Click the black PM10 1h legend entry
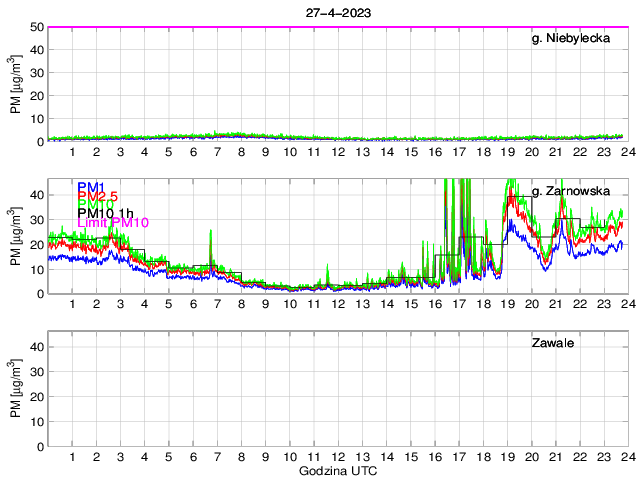This screenshot has width=640, height=480. (x=106, y=210)
